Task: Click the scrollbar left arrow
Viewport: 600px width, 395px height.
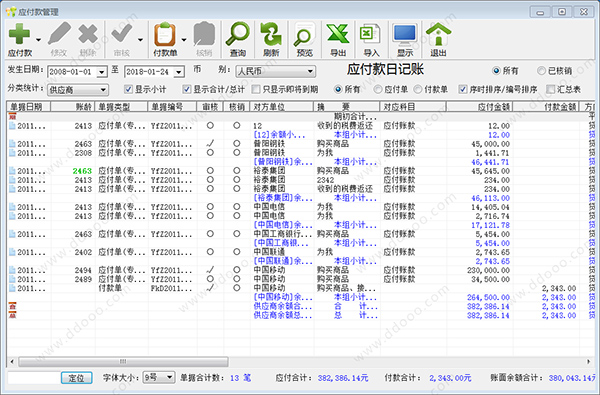Action: point(12,361)
